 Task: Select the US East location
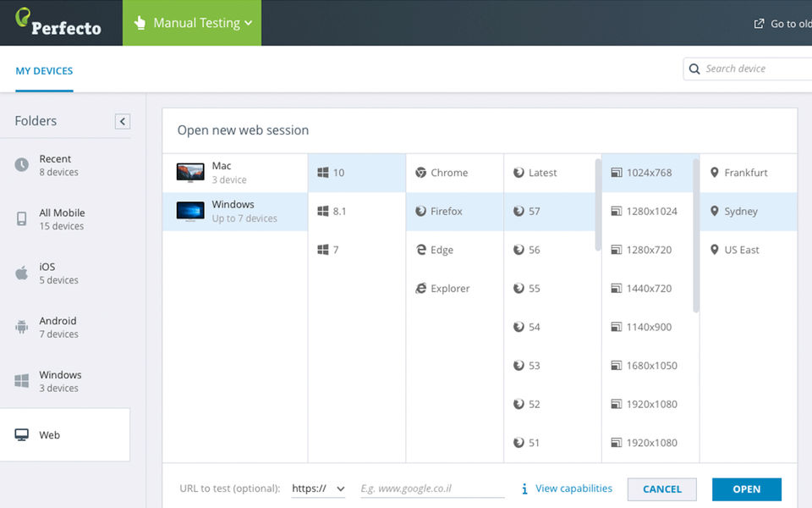pyautogui.click(x=749, y=250)
